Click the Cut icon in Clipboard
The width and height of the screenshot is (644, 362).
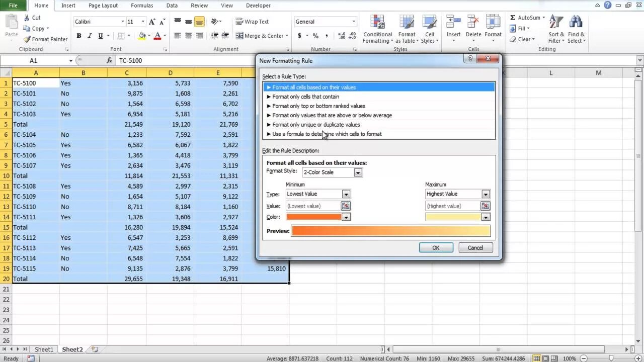point(27,18)
